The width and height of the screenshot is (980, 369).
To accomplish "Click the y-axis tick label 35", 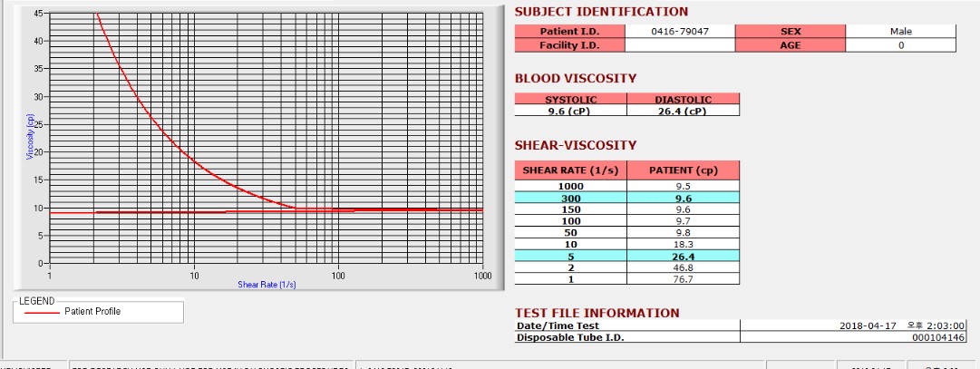I will pos(39,69).
